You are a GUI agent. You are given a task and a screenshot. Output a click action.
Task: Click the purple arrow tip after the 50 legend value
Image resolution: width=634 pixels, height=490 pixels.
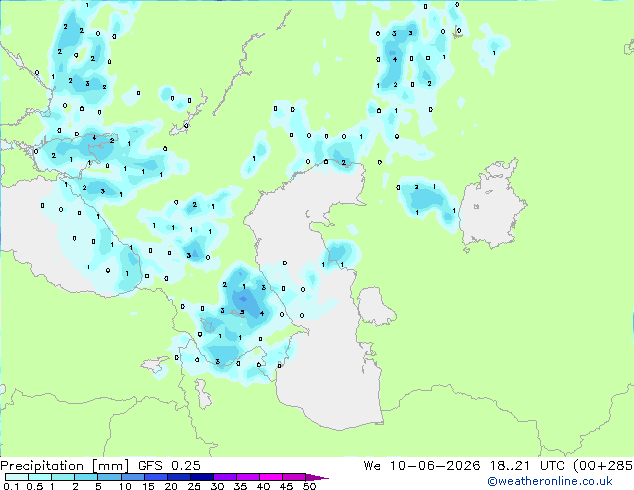(x=317, y=477)
